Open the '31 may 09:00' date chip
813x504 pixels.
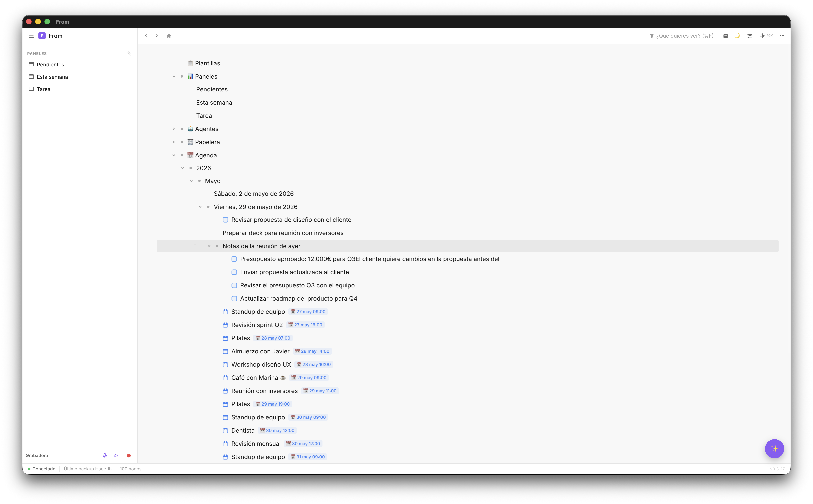coord(307,457)
